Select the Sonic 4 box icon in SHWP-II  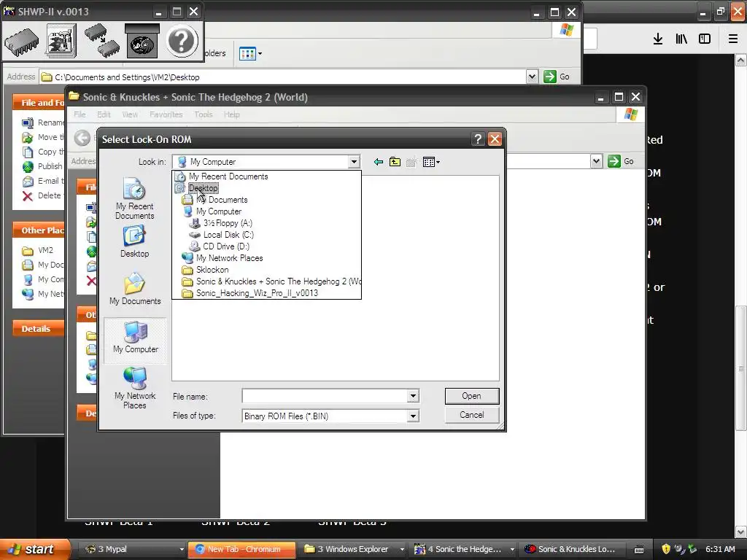[142, 42]
